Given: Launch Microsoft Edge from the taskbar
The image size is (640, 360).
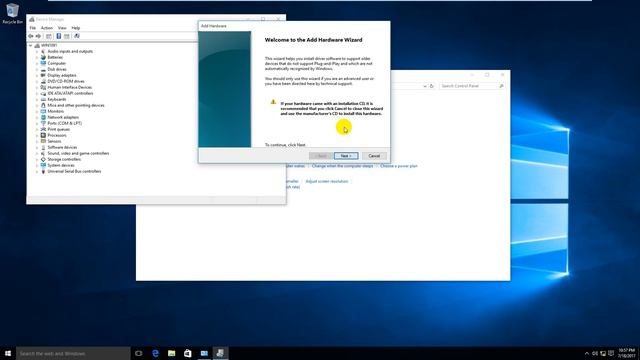Looking at the screenshot, I should pos(155,353).
